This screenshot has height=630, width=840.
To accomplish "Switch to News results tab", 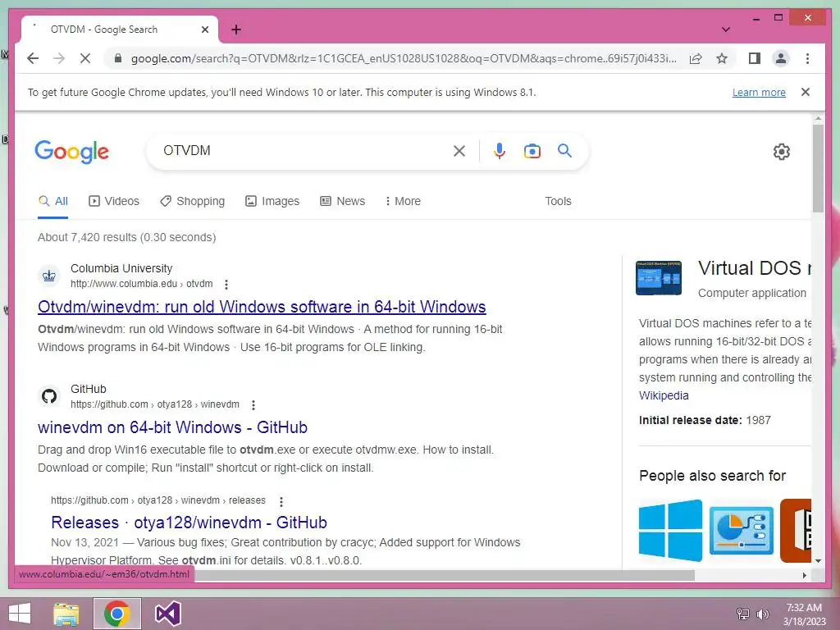I will click(342, 202).
